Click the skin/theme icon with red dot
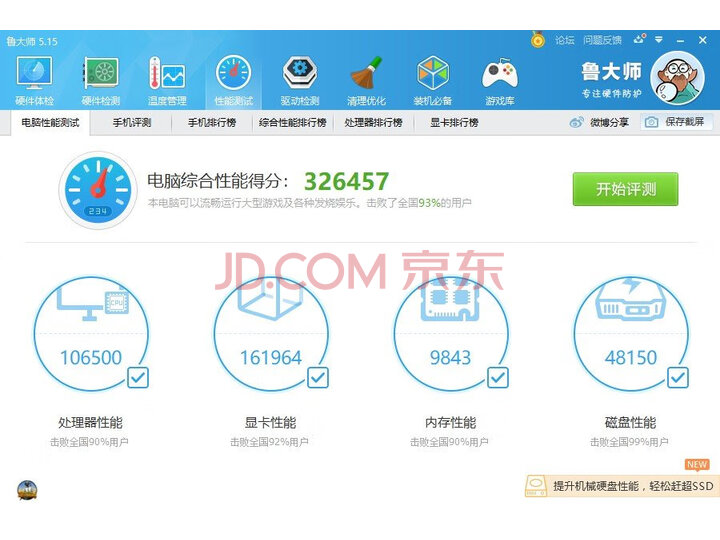This screenshot has height=540, width=720. coord(640,39)
